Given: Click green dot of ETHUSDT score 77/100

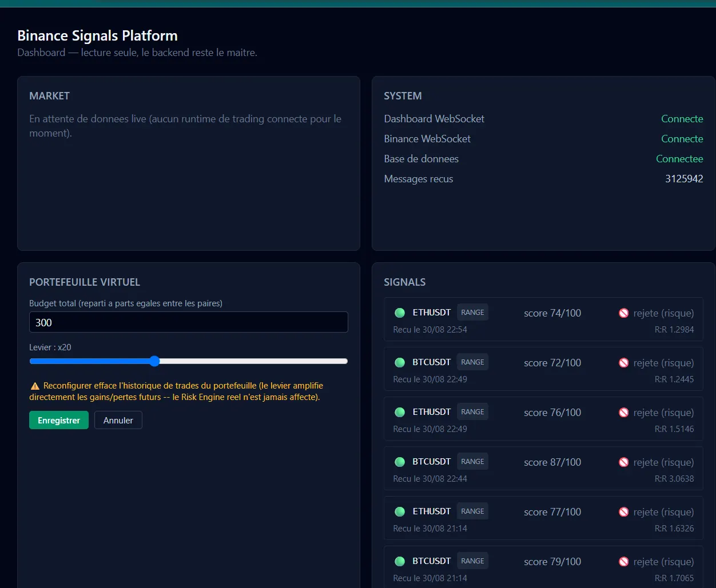Looking at the screenshot, I should tap(400, 511).
